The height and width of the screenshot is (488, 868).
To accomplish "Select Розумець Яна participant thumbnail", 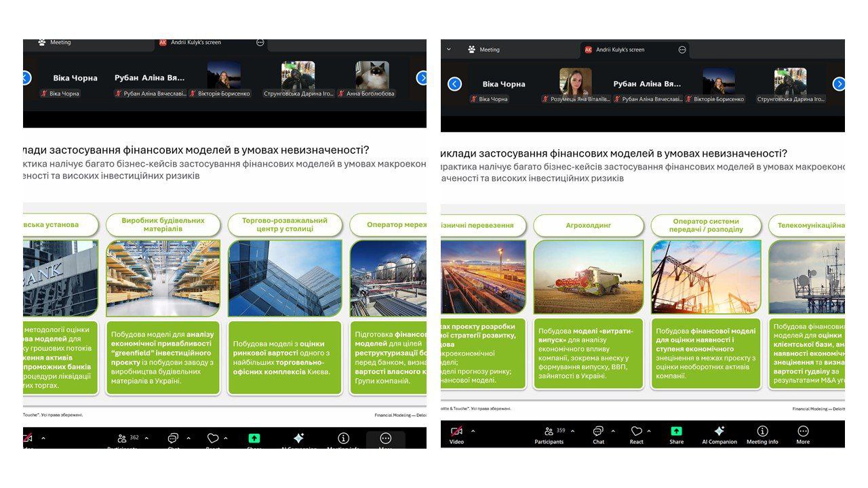I will click(575, 82).
